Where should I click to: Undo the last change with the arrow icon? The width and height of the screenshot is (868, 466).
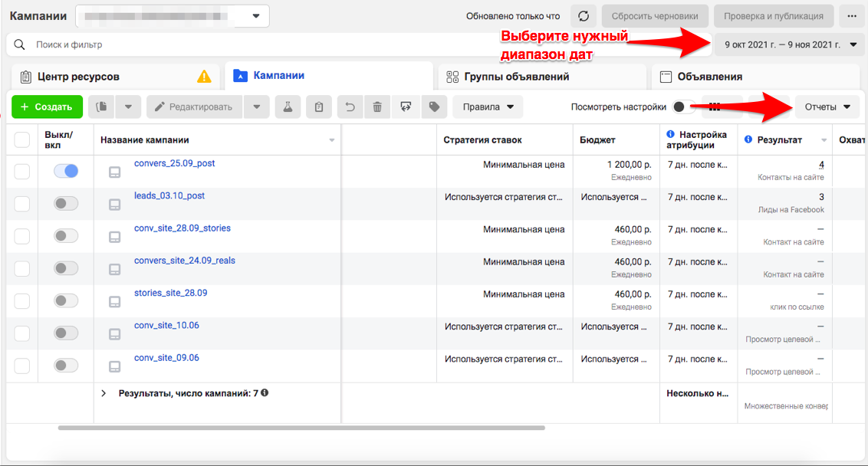[350, 107]
